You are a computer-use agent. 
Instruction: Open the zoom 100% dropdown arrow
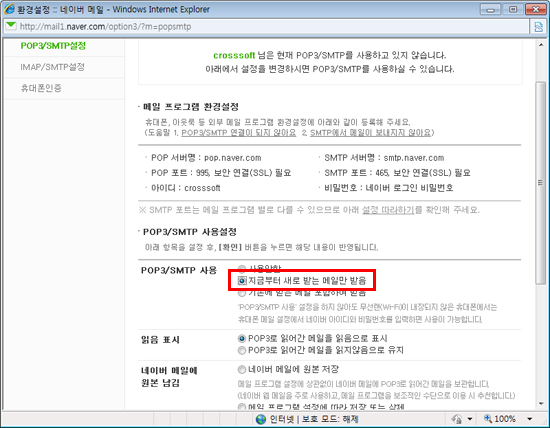[530, 419]
